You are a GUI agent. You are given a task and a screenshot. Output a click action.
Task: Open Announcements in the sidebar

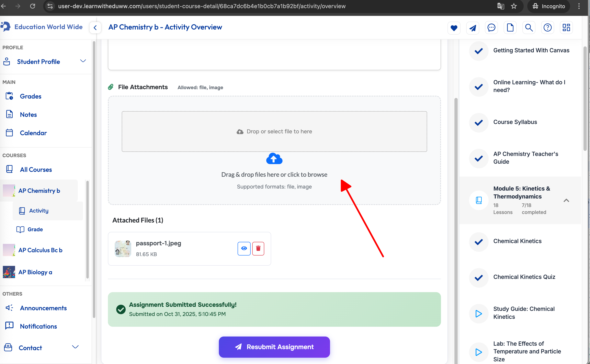tap(43, 308)
